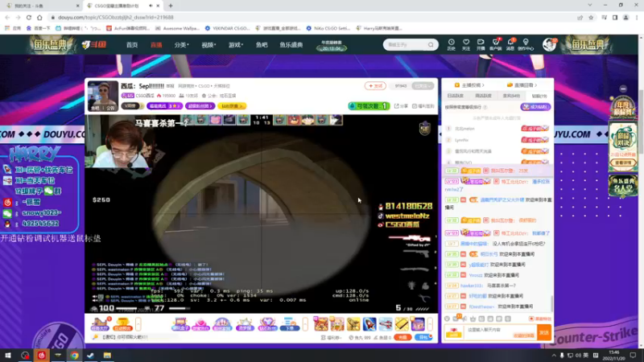Click the 分享 share icon

(x=401, y=106)
